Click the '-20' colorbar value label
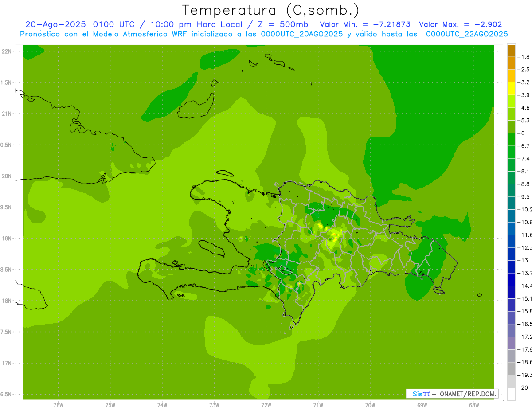 (x=523, y=388)
